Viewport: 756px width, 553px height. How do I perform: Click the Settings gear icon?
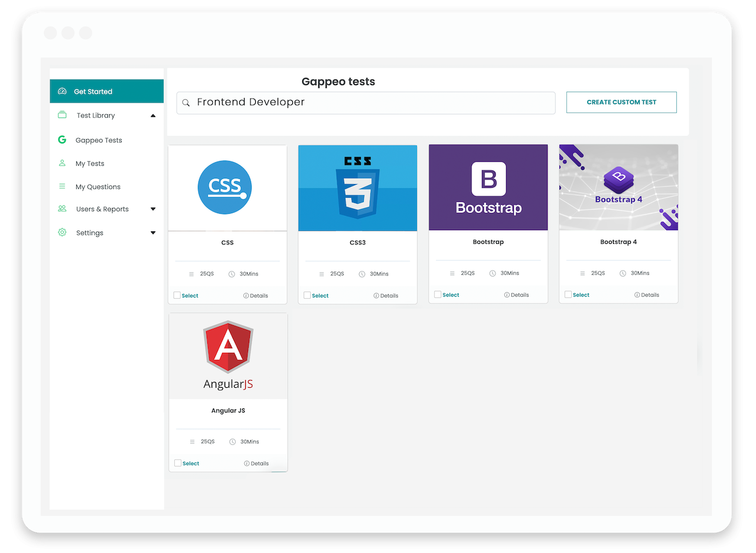[62, 233]
